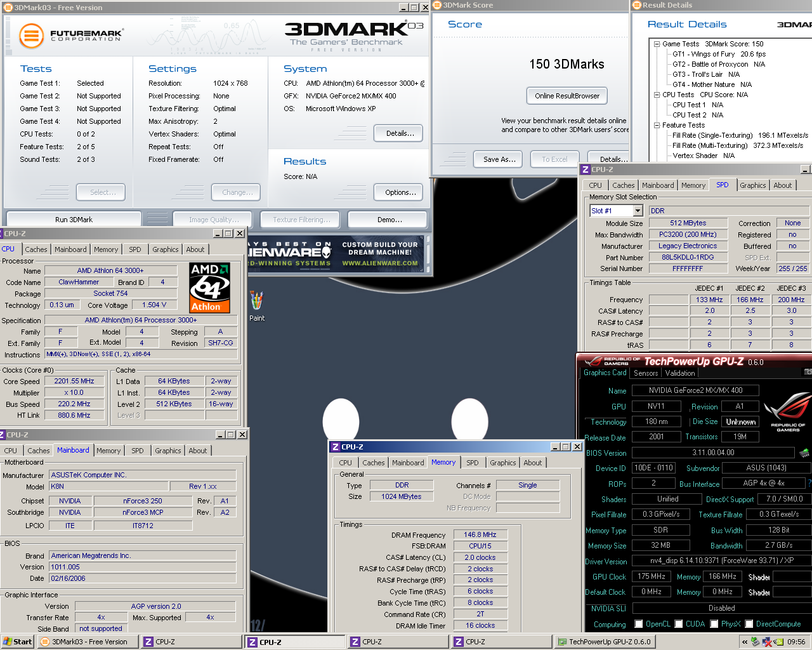Click the 3DMark03 title bar icon

8,8
